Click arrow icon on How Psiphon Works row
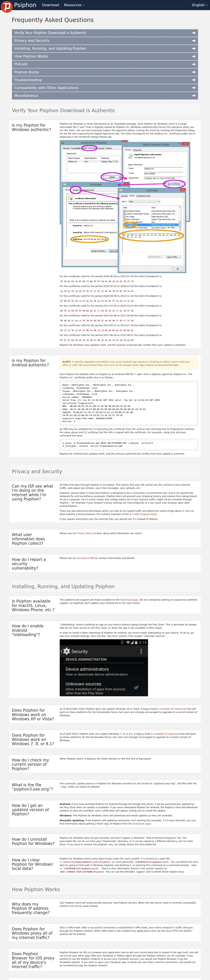This screenshot has width=210, height=980. [x=194, y=56]
